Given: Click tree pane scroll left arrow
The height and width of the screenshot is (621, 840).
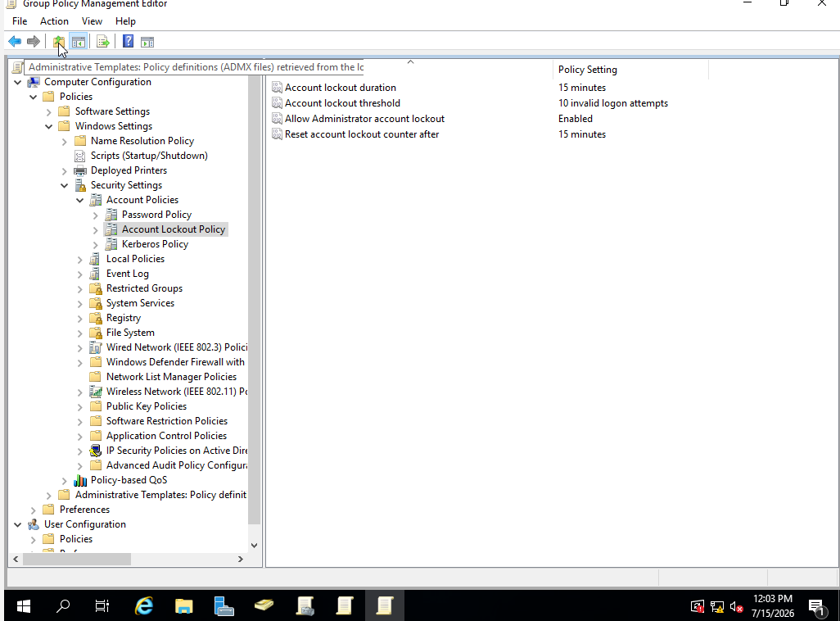Looking at the screenshot, I should pos(16,559).
